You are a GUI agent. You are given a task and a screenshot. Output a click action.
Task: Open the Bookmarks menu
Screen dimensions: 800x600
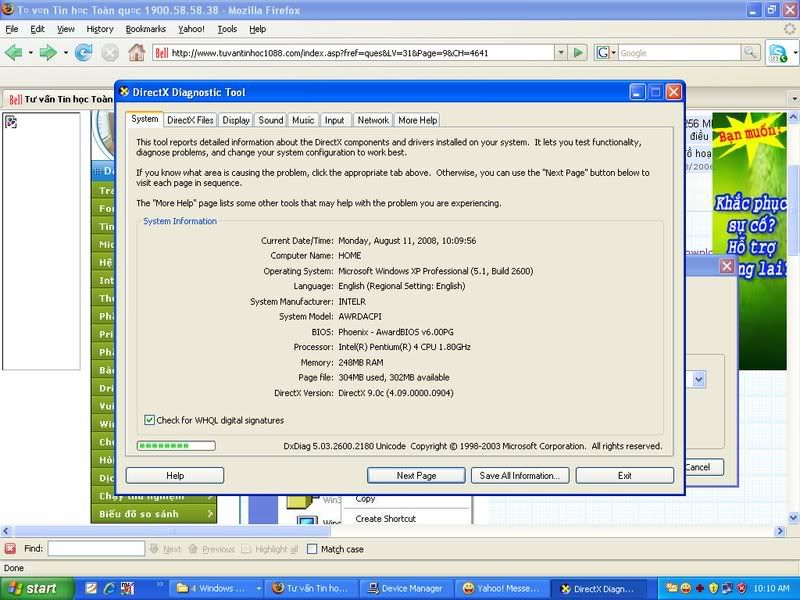coord(146,29)
